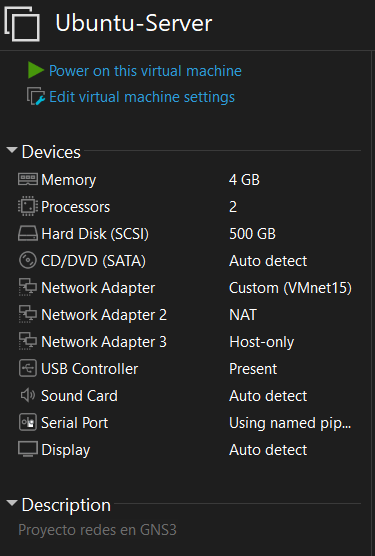
Task: Select the Network Adapter 2 label
Action: (104, 315)
